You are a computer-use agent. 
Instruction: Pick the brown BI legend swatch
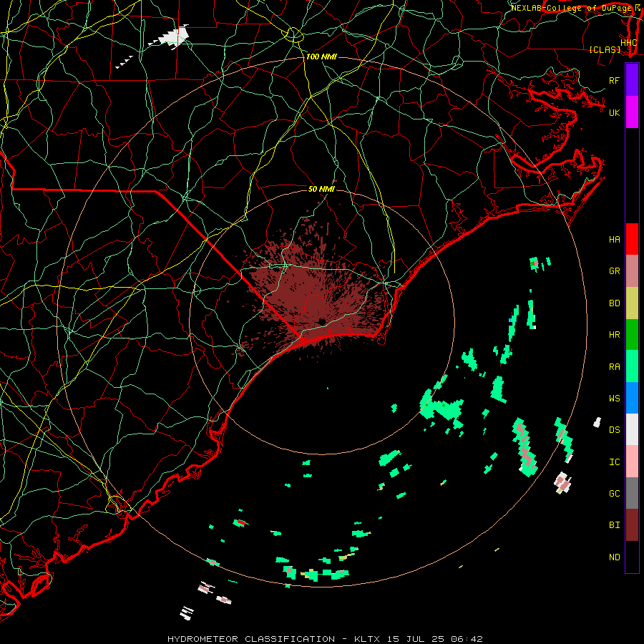632,525
